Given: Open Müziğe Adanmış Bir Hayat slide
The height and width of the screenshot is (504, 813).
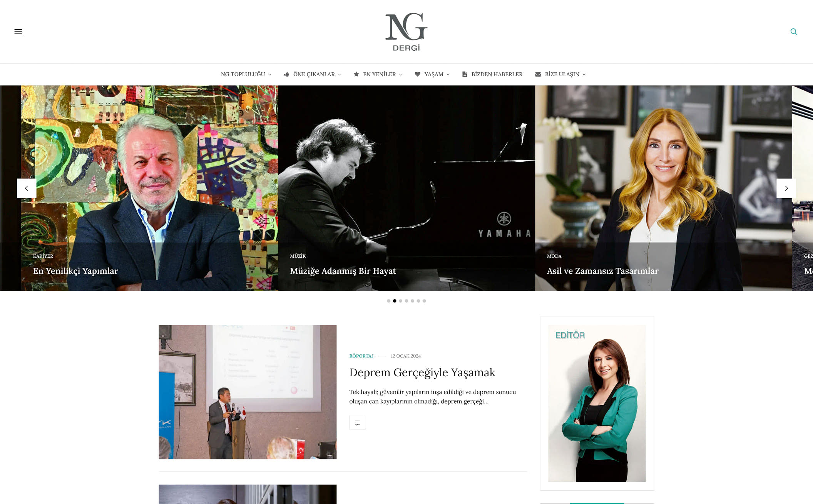Looking at the screenshot, I should click(343, 271).
